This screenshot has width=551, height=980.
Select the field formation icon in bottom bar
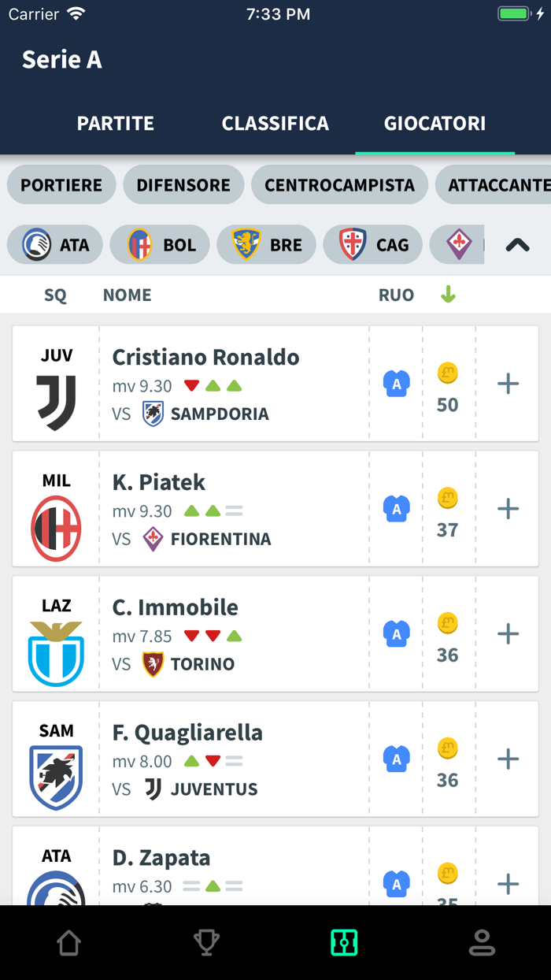344,942
